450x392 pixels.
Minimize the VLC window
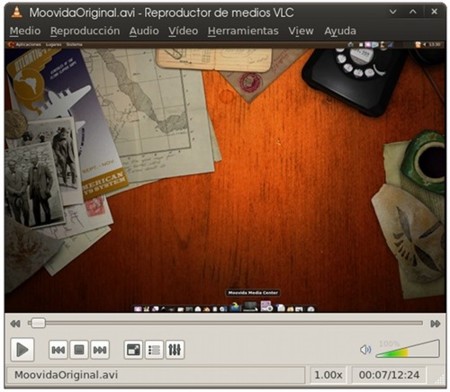pos(393,12)
